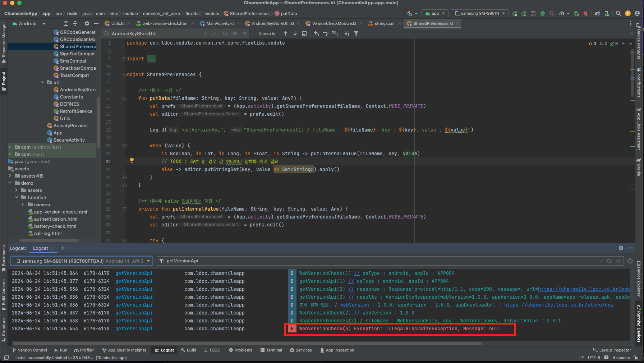The width and height of the screenshot is (644, 363).
Task: Click the lightbulb quick-fix icon on line 22
Action: coord(132,161)
